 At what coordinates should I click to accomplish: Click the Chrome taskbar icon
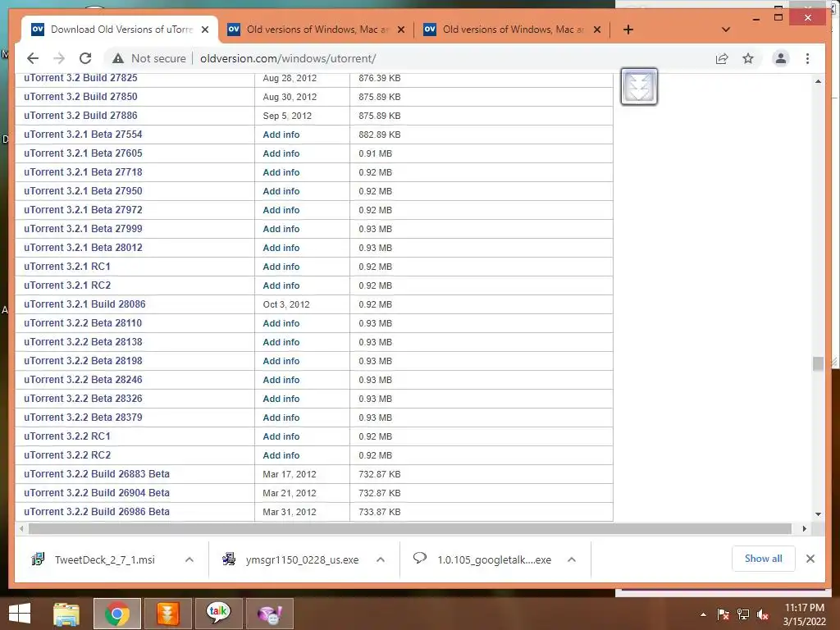point(116,614)
